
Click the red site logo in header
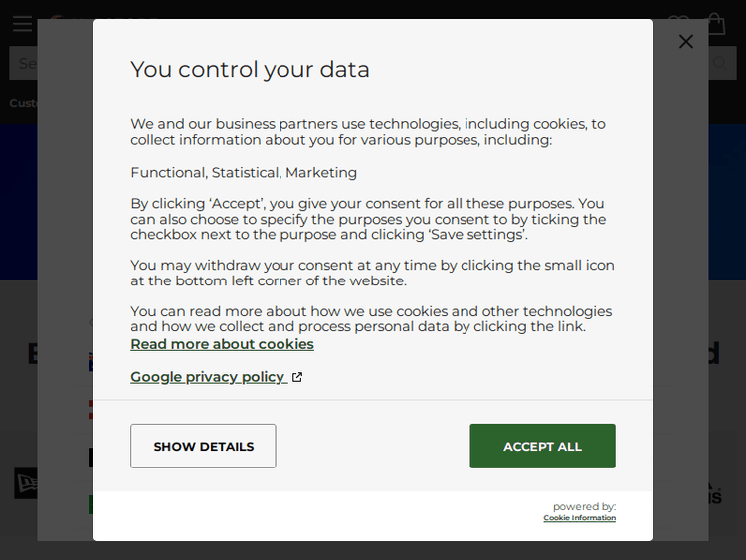[58, 18]
